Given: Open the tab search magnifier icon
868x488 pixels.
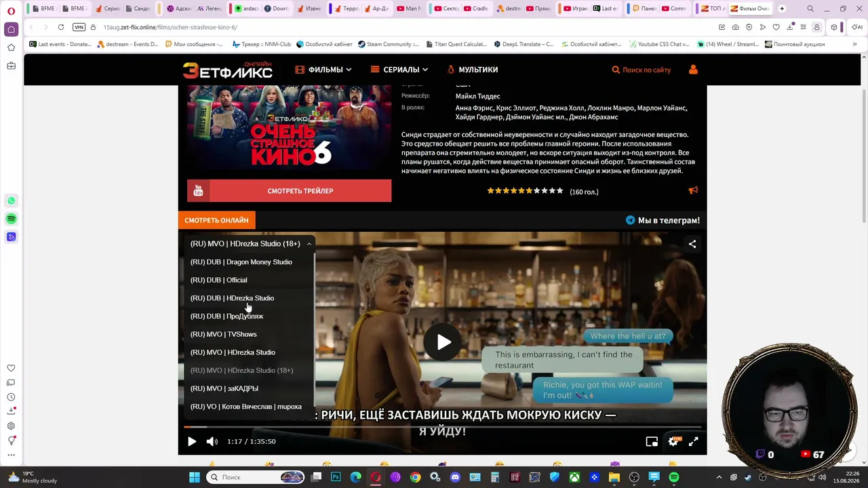Looking at the screenshot, I should point(810,9).
